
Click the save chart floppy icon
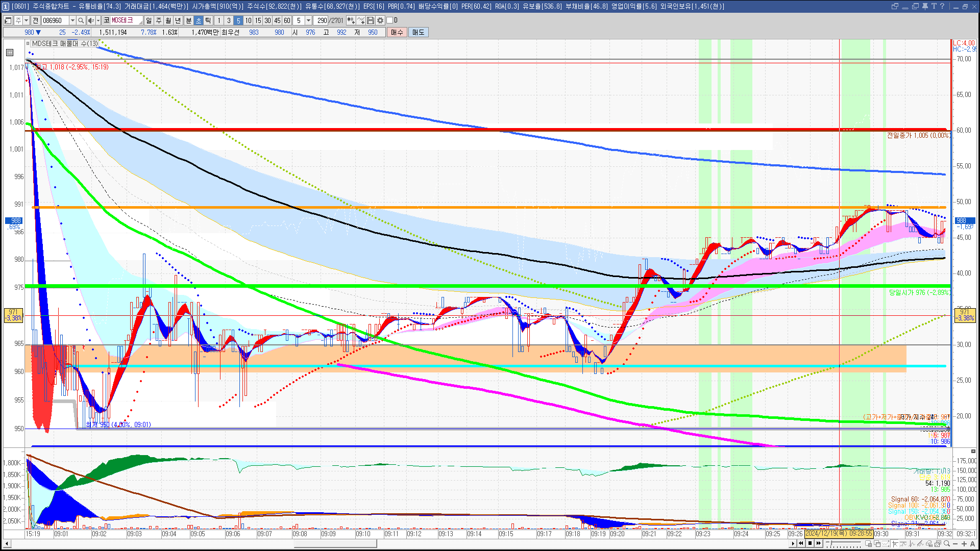(x=371, y=20)
